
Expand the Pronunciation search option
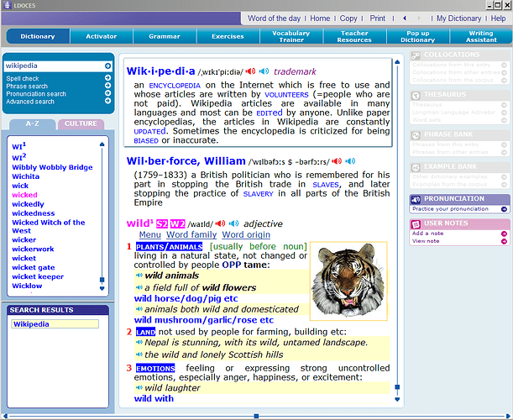click(x=108, y=94)
